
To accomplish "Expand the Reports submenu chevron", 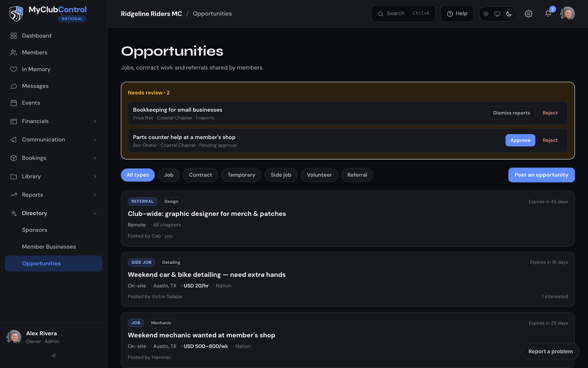I will point(95,195).
